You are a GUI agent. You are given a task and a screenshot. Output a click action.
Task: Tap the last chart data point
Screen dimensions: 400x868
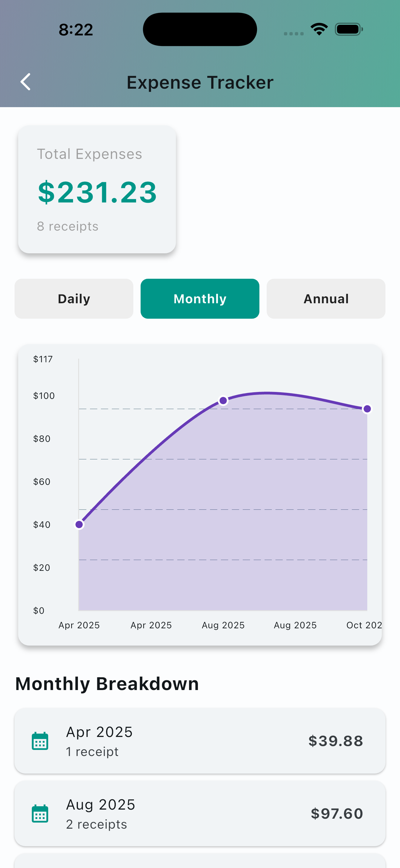click(367, 409)
